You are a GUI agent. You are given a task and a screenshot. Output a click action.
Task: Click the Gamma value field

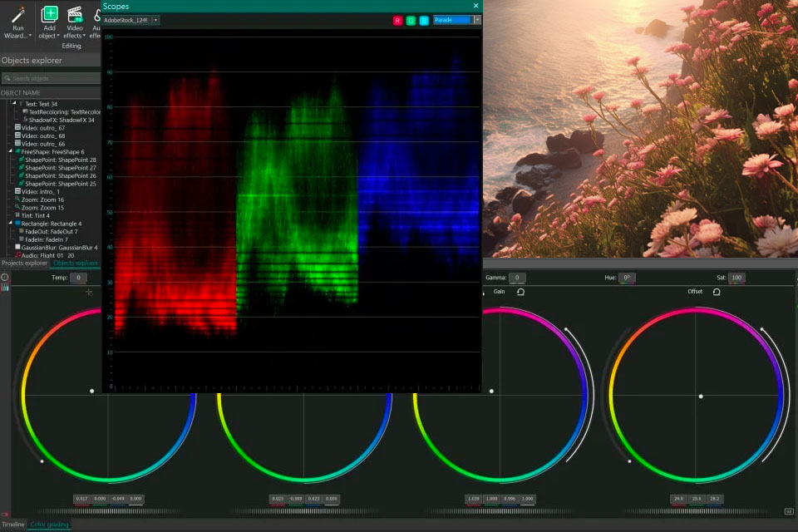(517, 278)
